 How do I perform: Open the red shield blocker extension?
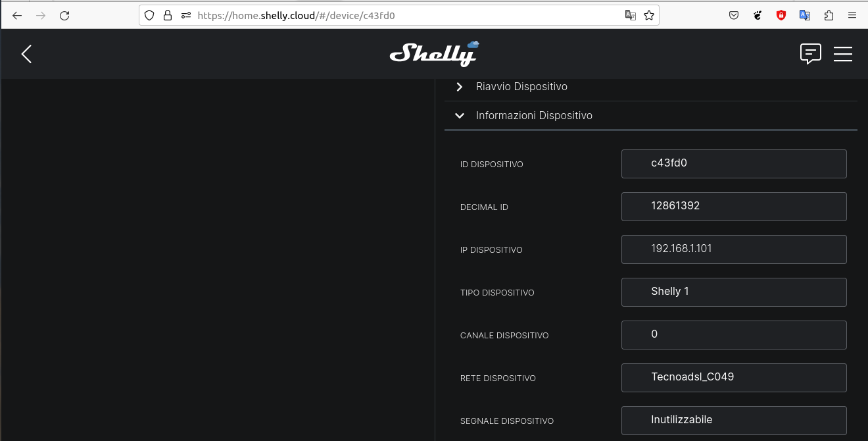tap(781, 15)
